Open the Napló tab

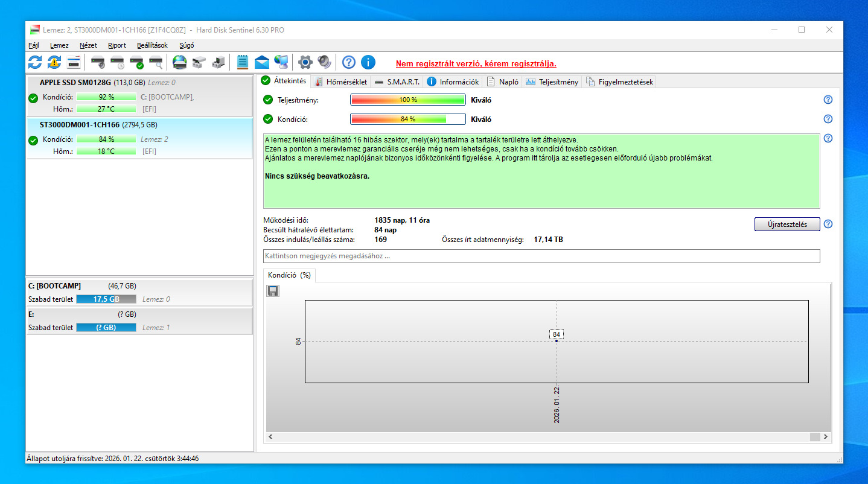[502, 81]
